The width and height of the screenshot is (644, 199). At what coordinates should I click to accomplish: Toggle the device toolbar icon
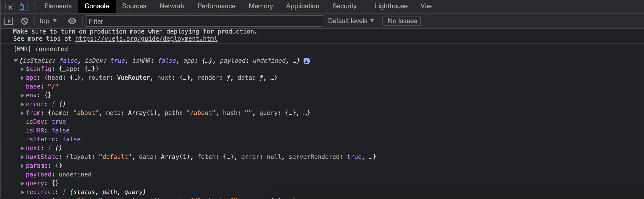[x=24, y=6]
